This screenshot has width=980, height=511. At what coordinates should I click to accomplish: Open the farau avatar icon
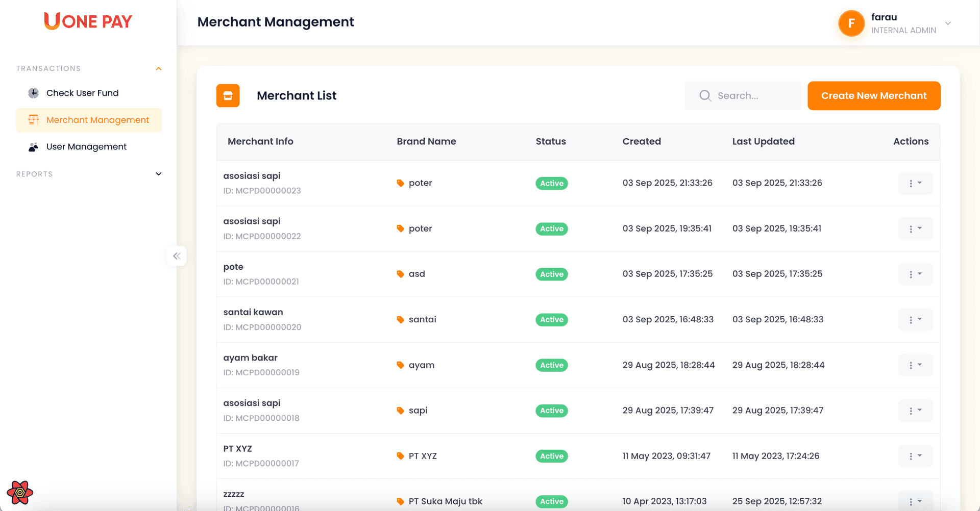coord(851,23)
